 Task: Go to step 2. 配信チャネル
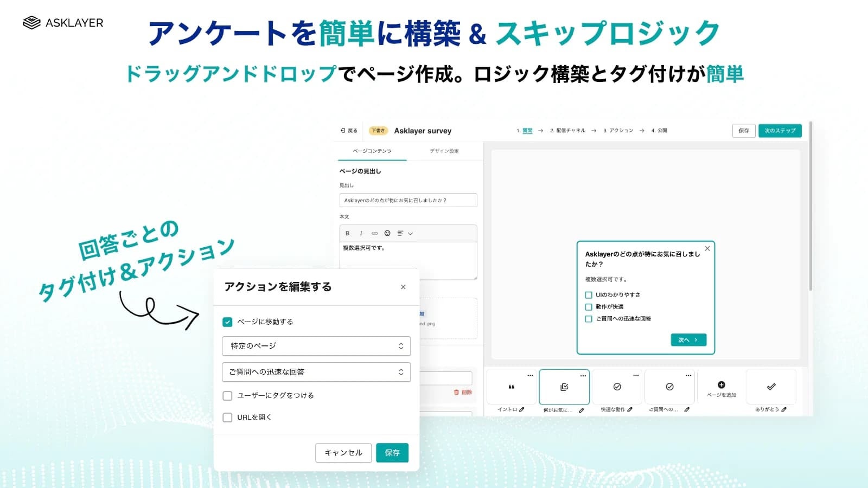[567, 131]
